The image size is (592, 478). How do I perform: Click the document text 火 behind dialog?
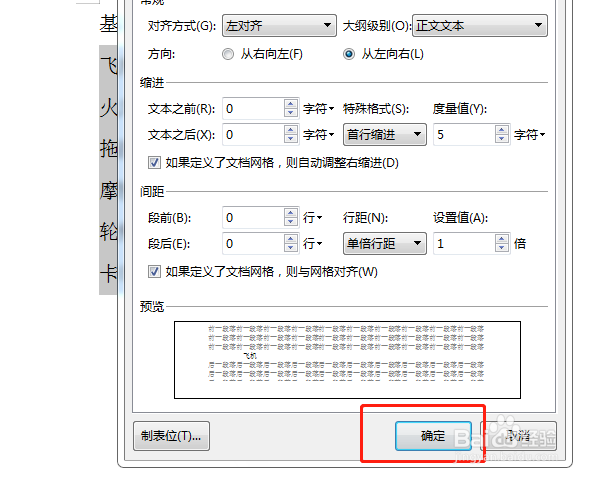[x=109, y=108]
